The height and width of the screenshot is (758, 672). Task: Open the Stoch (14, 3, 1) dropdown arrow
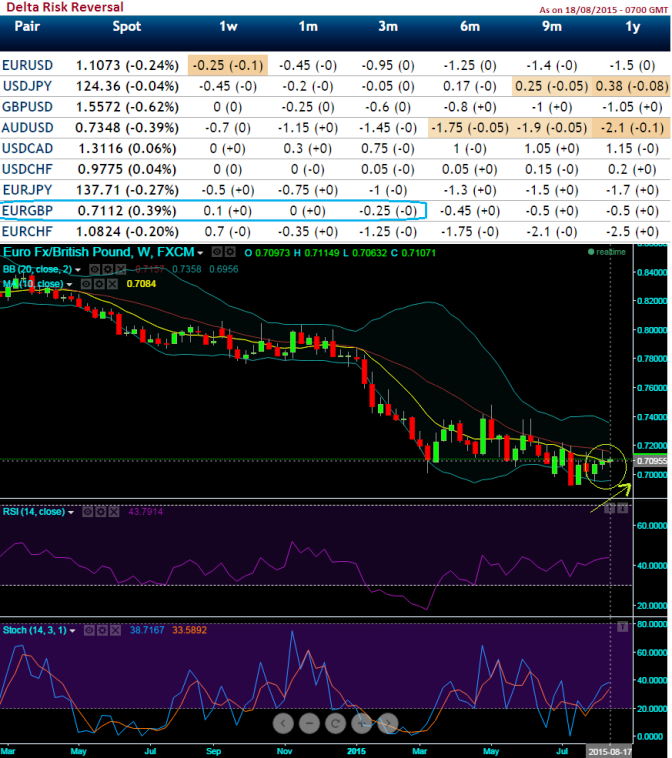coord(74,631)
